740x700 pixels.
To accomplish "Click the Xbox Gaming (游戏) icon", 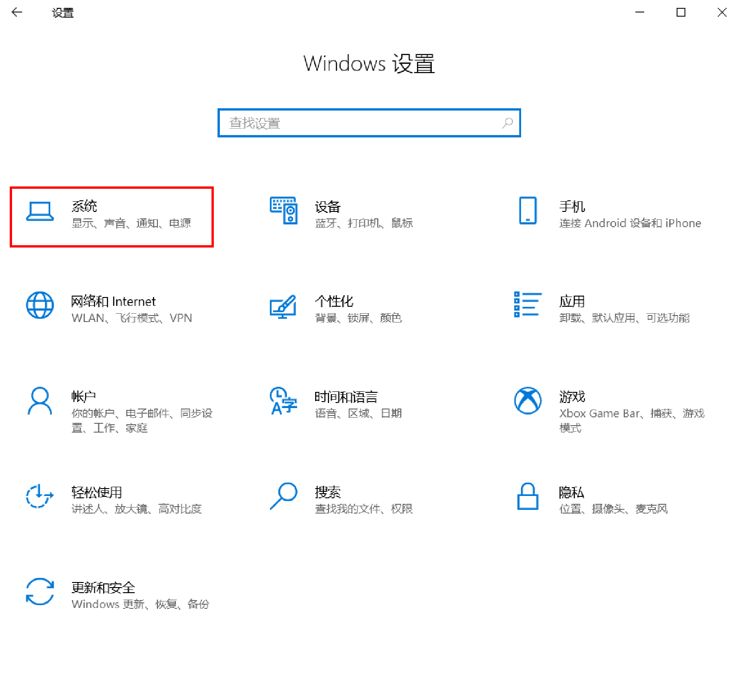I will (528, 401).
